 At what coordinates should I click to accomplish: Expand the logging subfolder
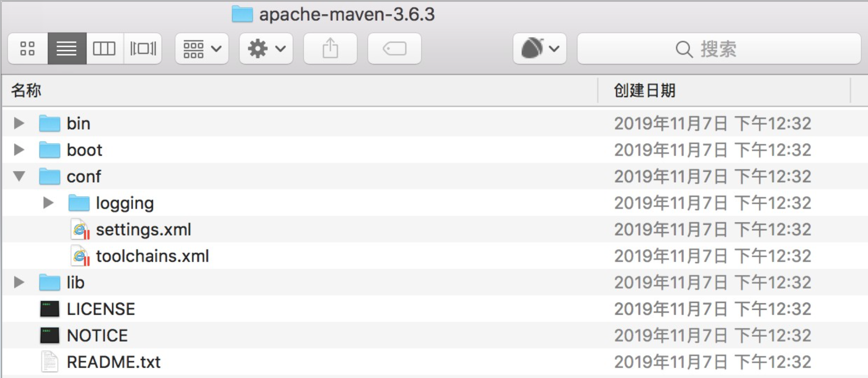(x=48, y=203)
